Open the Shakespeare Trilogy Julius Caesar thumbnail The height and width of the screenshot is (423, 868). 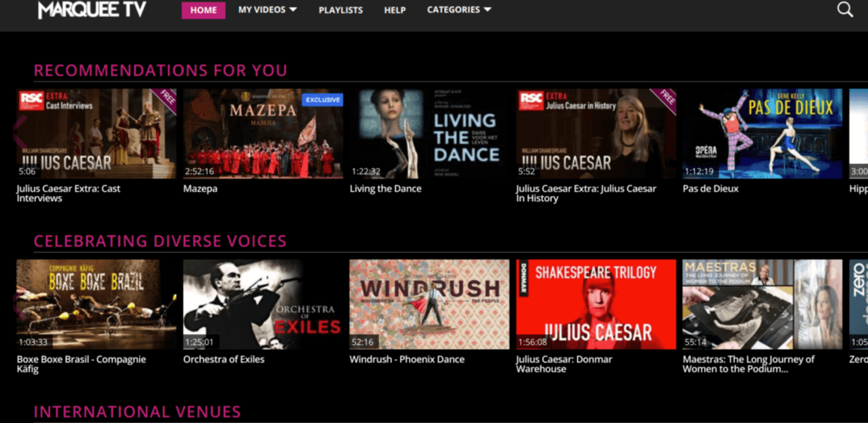click(596, 305)
